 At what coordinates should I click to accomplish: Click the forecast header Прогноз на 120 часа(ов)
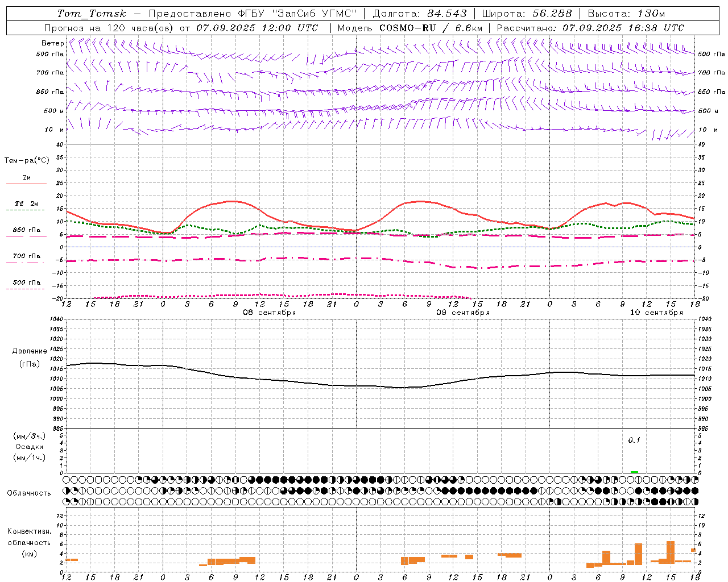pyautogui.click(x=109, y=28)
